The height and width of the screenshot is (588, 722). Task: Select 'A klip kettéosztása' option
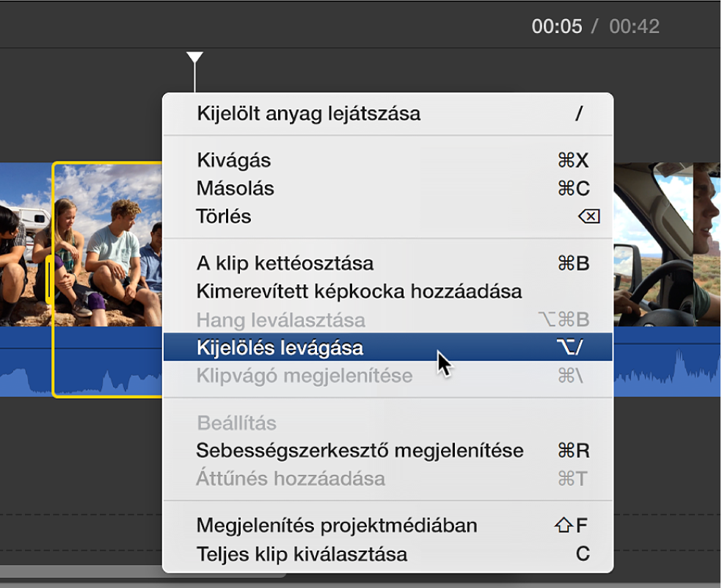click(285, 263)
